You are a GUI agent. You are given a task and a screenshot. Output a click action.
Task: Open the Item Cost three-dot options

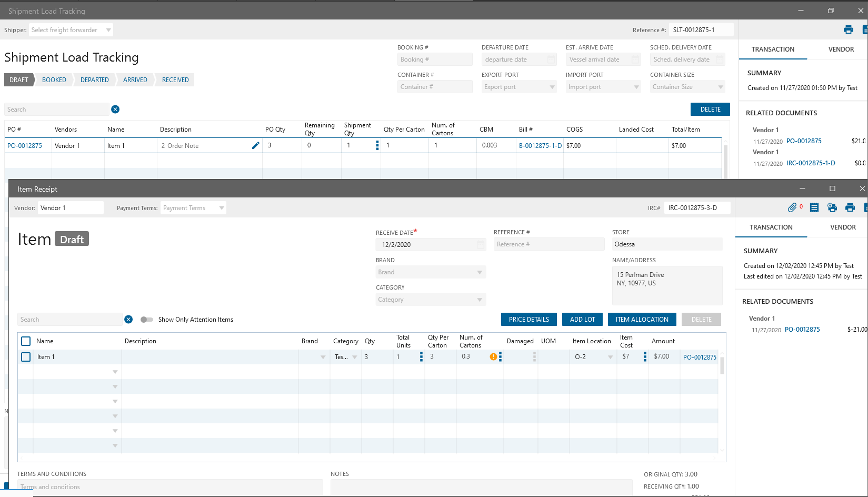(x=645, y=357)
